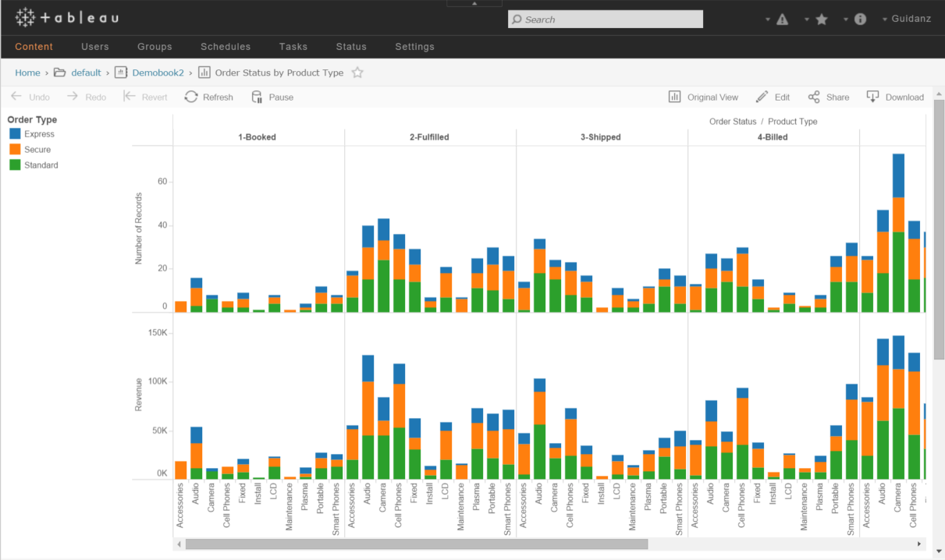
Task: Open the Settings tab
Action: pyautogui.click(x=414, y=47)
